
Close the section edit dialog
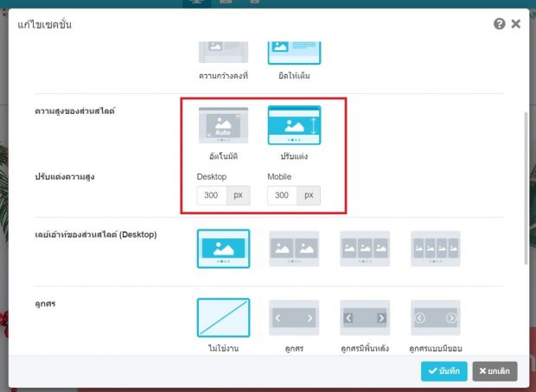coord(516,24)
